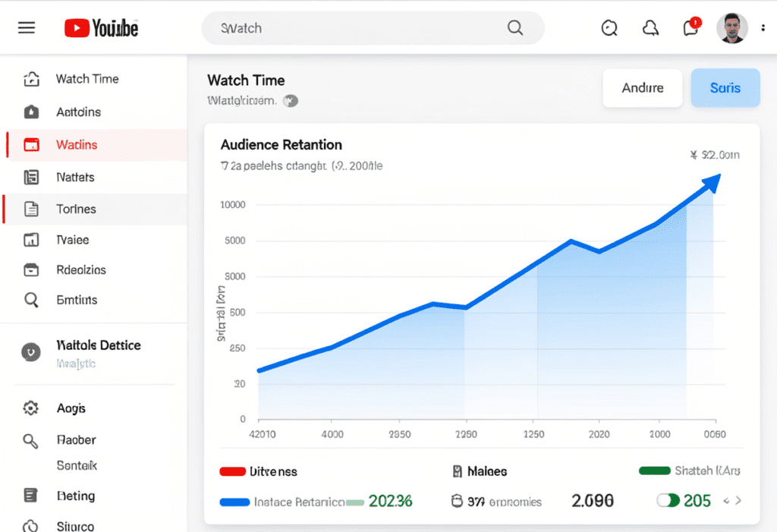The image size is (777, 532).
Task: Click the magnifier icon in search bar
Action: (515, 28)
